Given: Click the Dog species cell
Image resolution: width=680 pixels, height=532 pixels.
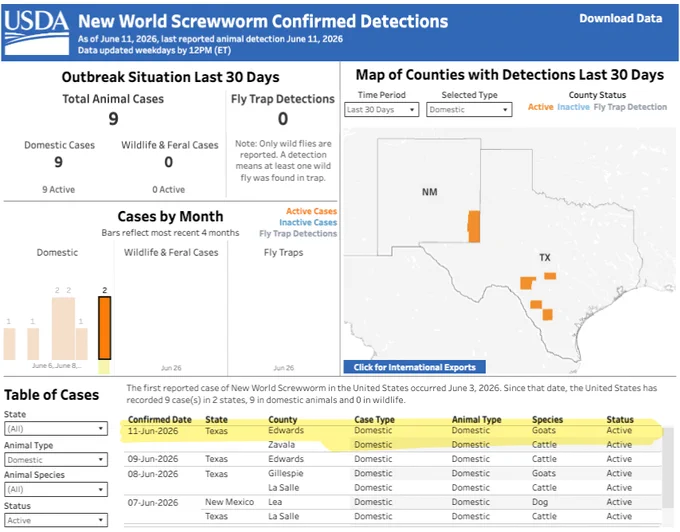Looking at the screenshot, I should click(x=540, y=502).
